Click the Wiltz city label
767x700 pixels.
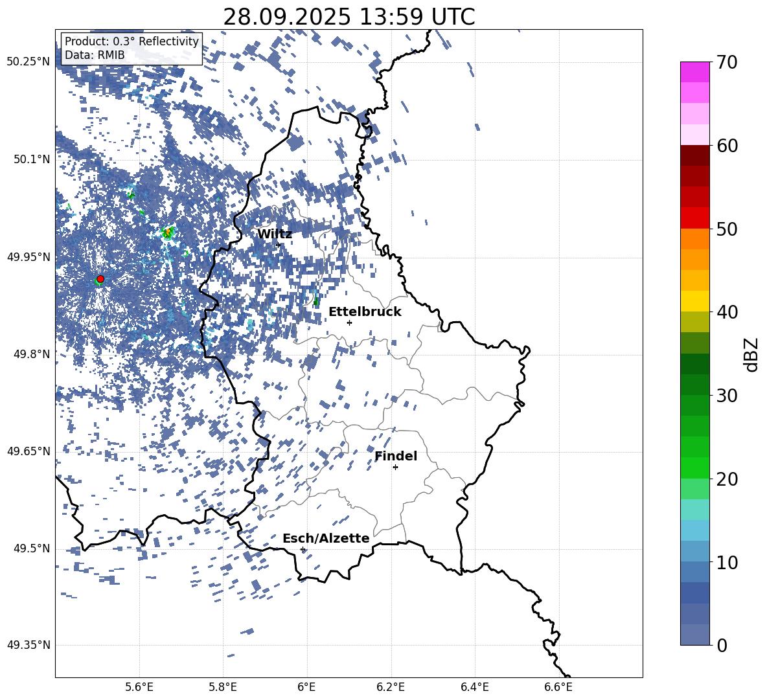[x=275, y=234]
